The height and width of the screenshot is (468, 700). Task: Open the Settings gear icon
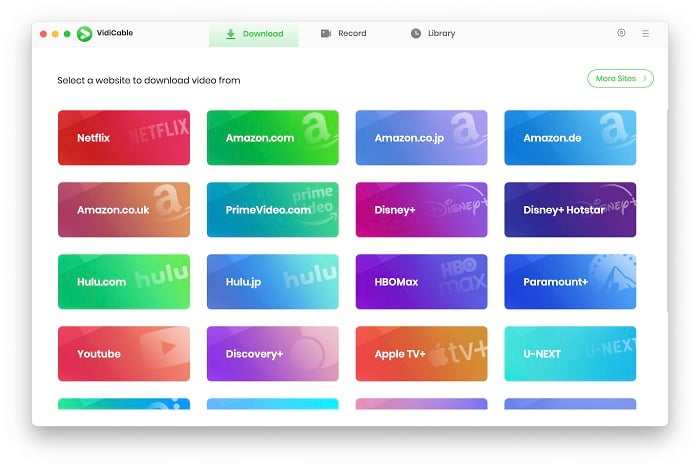coord(621,33)
